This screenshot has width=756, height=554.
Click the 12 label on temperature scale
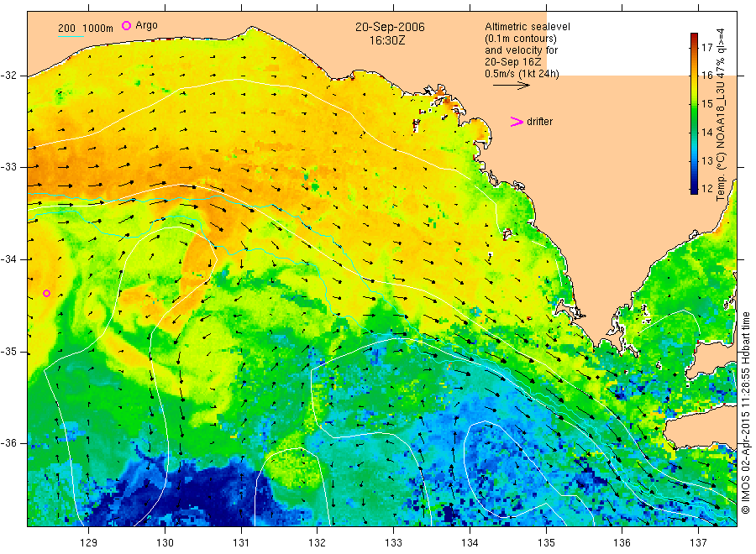click(x=706, y=188)
